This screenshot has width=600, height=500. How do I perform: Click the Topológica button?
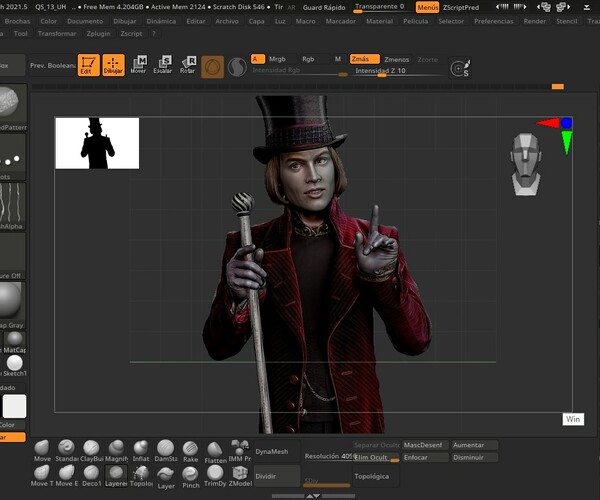(x=376, y=476)
